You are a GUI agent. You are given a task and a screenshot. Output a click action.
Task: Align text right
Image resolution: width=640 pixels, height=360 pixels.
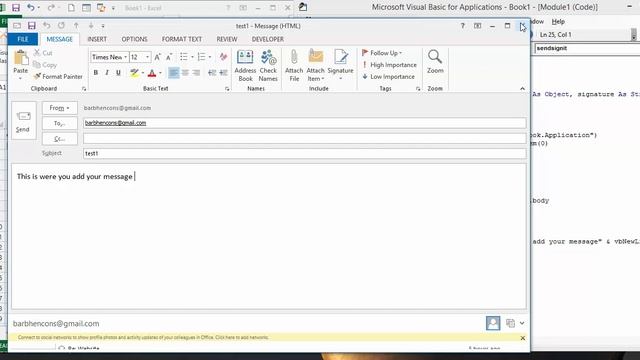(x=196, y=73)
